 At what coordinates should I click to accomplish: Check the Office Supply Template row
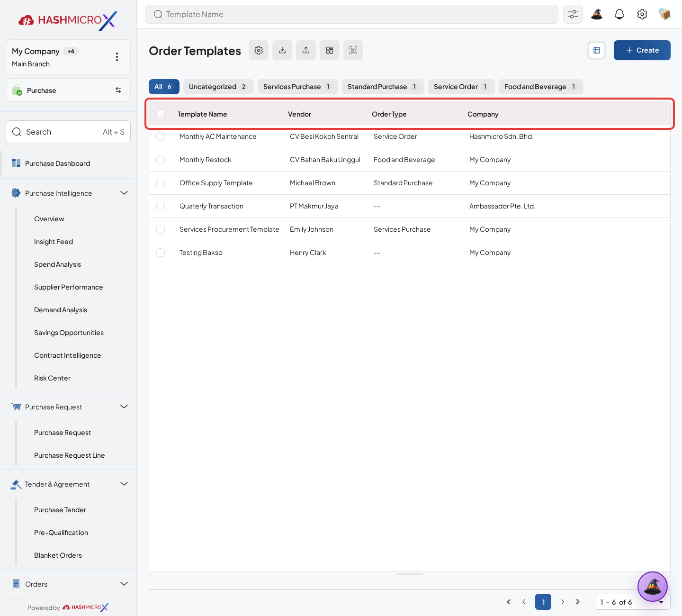pos(161,183)
